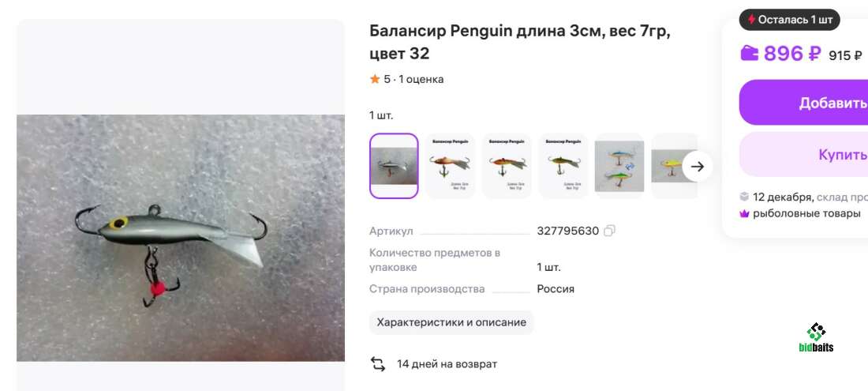This screenshot has width=868, height=391.
Task: Open the 1 оценка reviews link
Action: 421,79
